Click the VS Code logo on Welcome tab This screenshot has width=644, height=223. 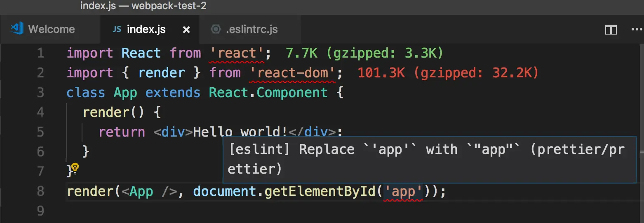coord(17,29)
